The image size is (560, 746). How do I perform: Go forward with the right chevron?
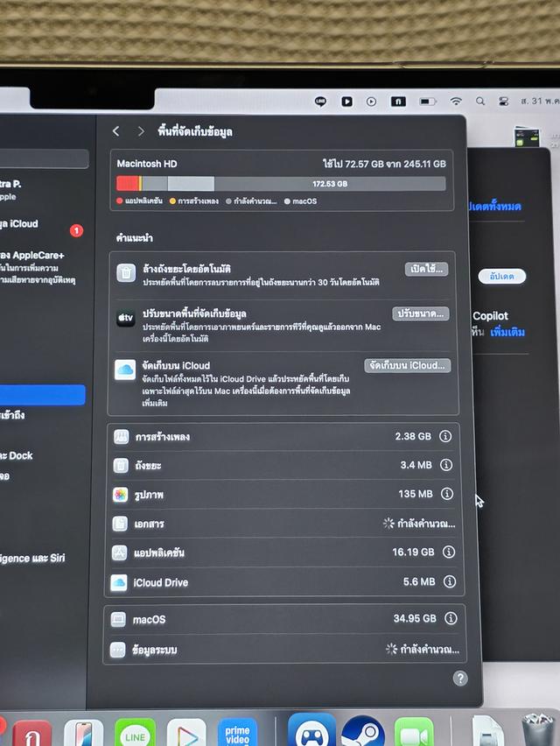point(141,131)
